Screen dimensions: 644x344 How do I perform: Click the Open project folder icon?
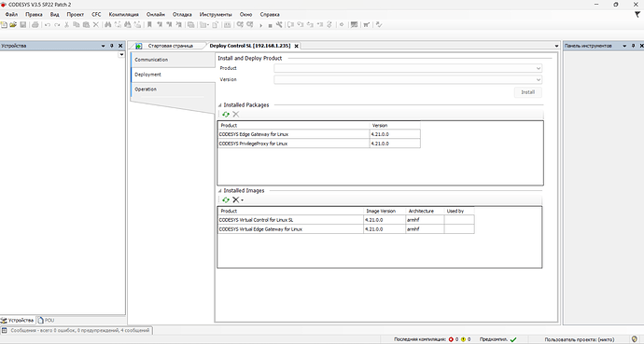(x=13, y=25)
